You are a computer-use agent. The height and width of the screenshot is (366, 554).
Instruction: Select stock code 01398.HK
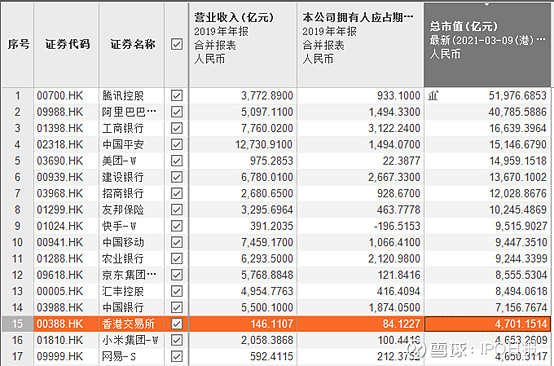[x=60, y=128]
